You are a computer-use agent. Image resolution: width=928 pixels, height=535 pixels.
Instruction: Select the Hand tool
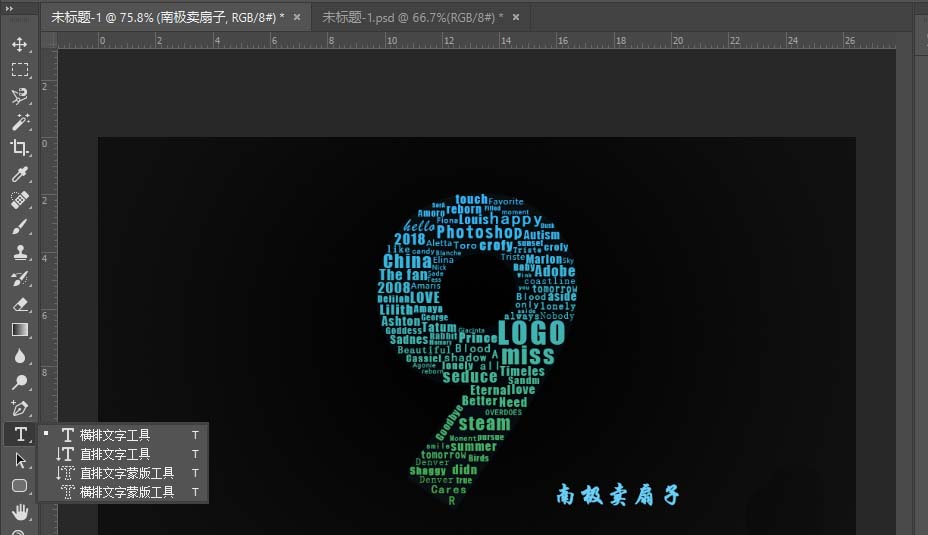pos(20,512)
